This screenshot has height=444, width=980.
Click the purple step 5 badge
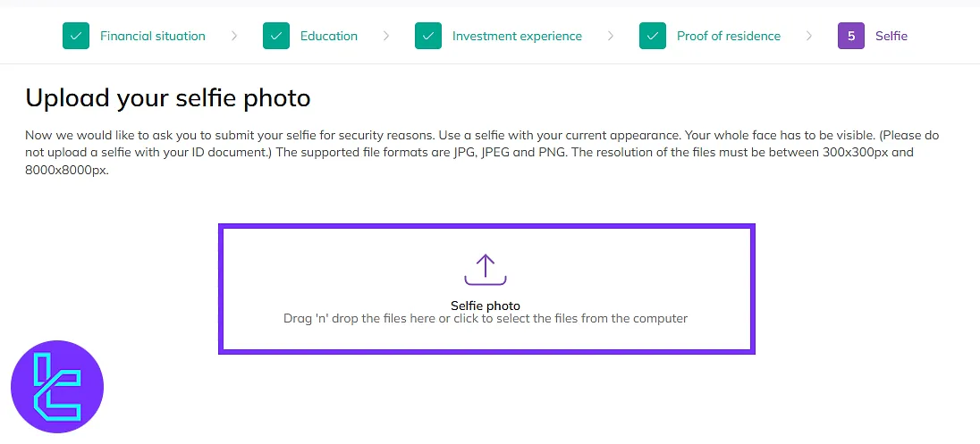tap(851, 37)
